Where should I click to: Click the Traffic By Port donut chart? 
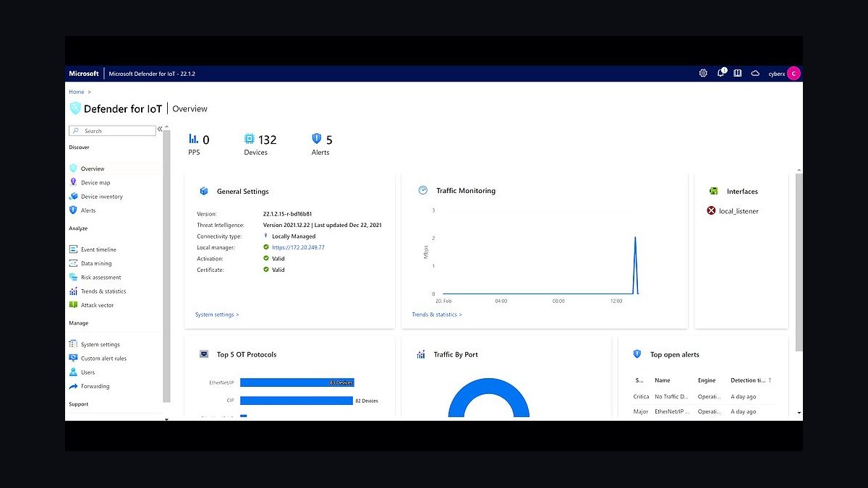click(489, 398)
